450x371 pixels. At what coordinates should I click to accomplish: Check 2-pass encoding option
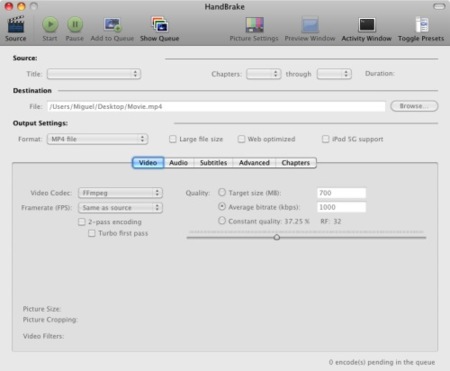click(82, 222)
